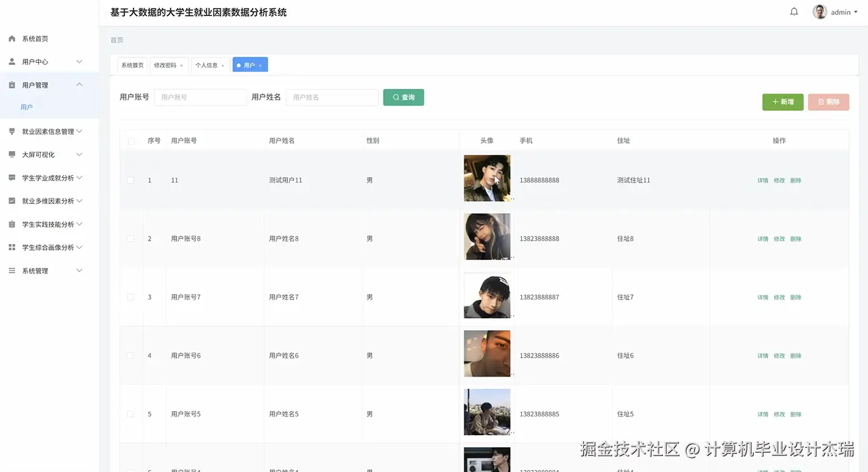Click the 系统首页 home icon in sidebar
Screen dimensions: 868x472
click(11, 38)
